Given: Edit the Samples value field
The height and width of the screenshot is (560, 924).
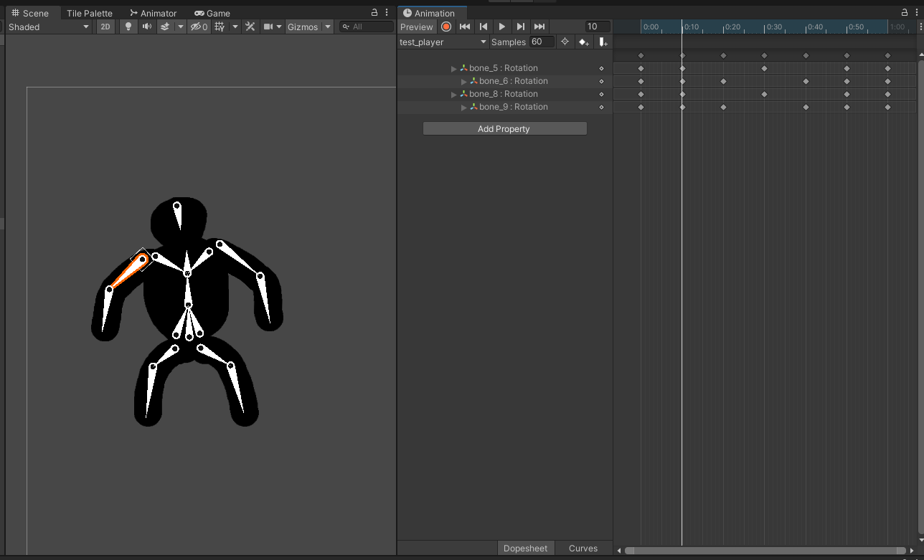Looking at the screenshot, I should 542,42.
